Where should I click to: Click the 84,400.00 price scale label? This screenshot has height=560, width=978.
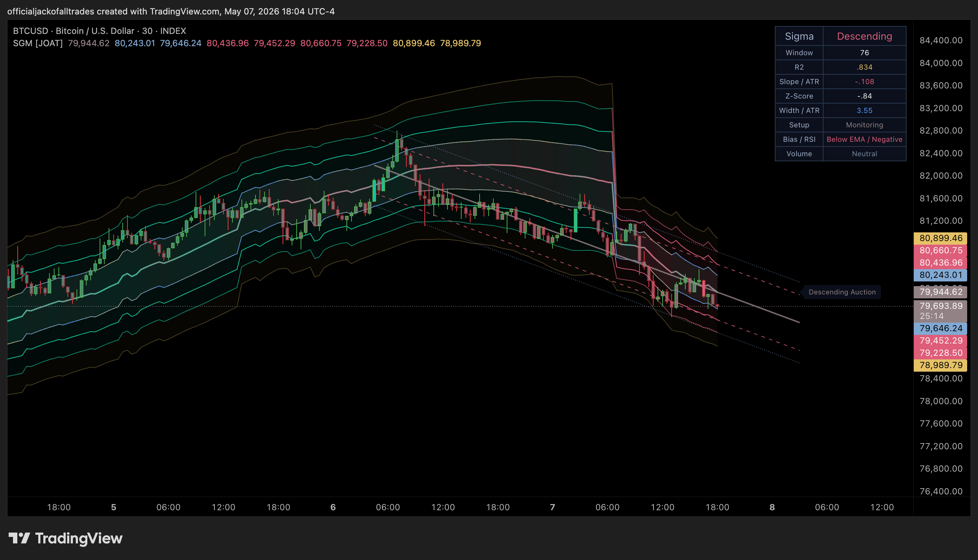click(x=941, y=40)
